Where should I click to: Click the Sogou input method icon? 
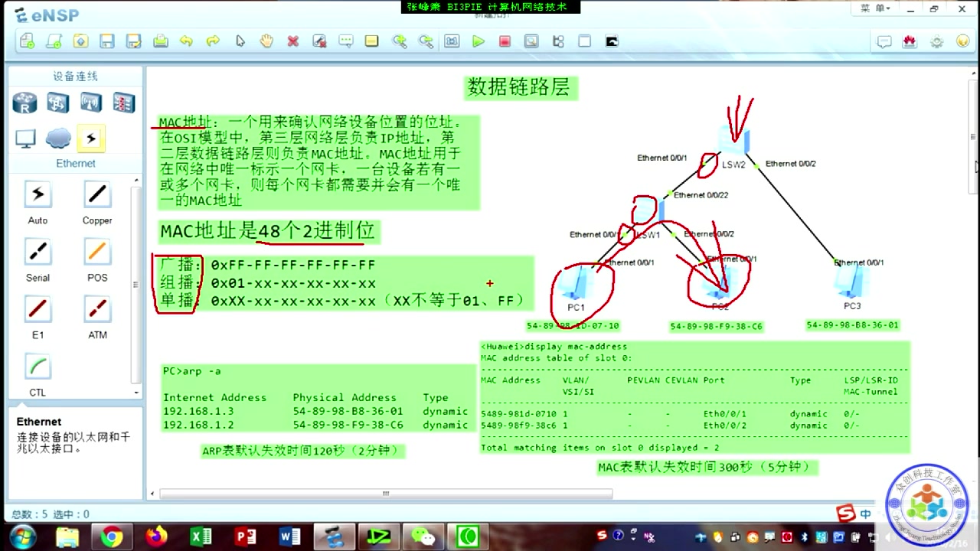pos(844,514)
